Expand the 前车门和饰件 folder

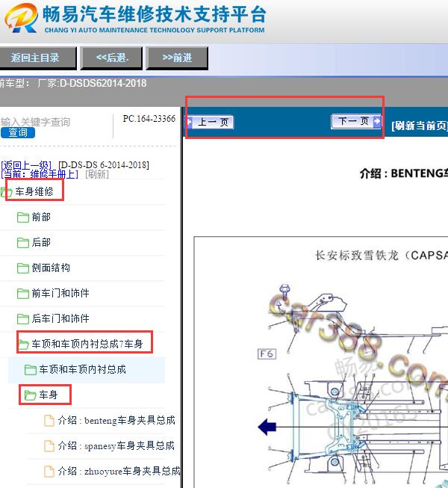click(60, 293)
